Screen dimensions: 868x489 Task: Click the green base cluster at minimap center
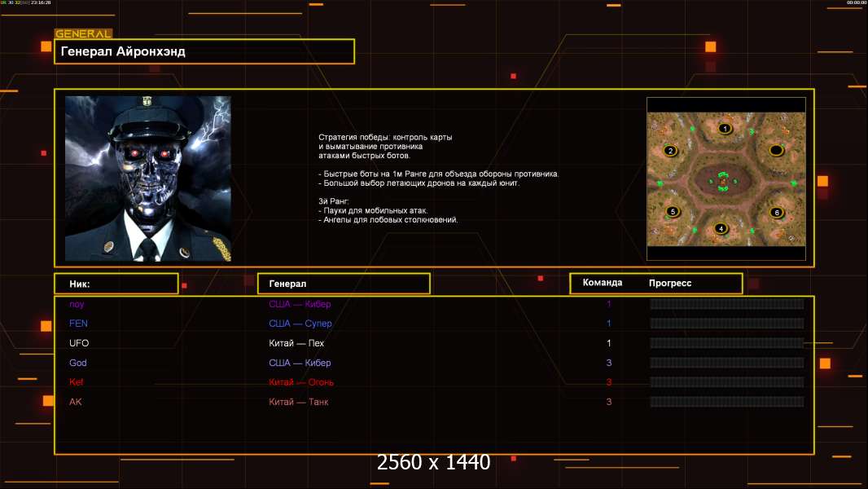723,181
